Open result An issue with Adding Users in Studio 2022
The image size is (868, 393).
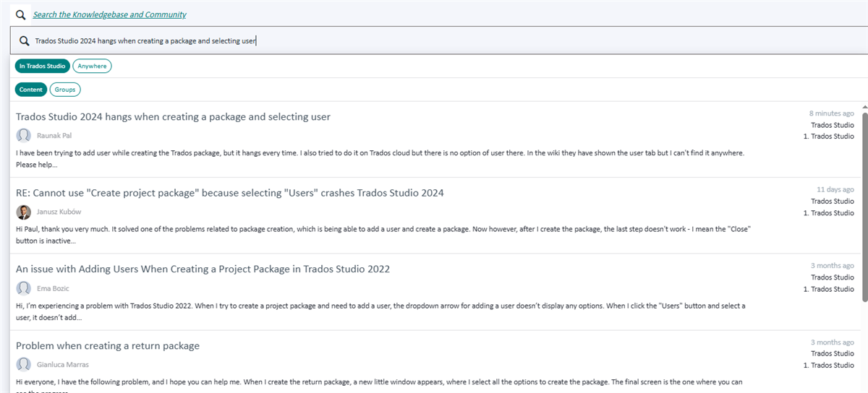[x=203, y=269]
